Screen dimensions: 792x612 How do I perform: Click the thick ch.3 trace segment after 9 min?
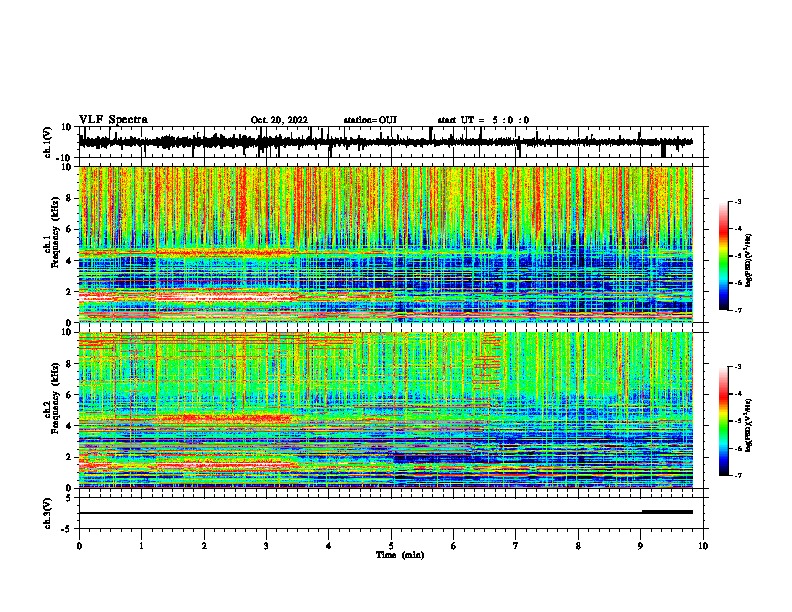pyautogui.click(x=667, y=512)
